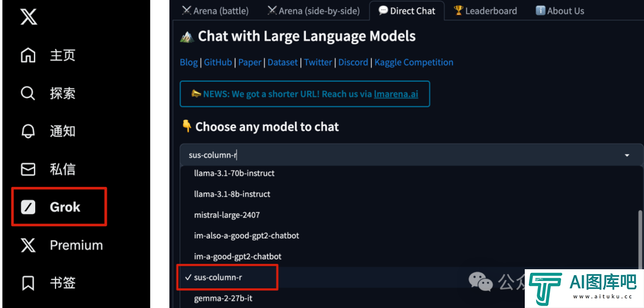Open the Premium X icon
This screenshot has height=308, width=644.
[x=28, y=245]
